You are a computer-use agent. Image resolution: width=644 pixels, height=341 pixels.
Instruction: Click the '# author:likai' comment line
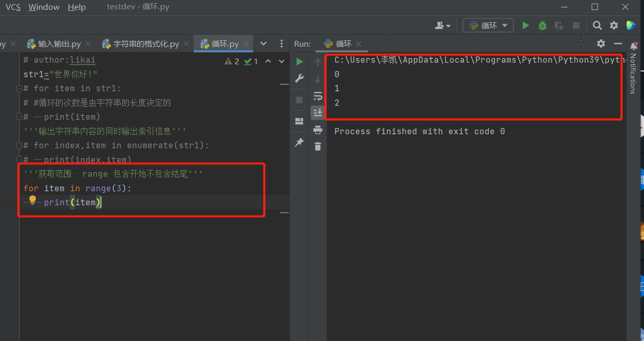click(x=60, y=60)
